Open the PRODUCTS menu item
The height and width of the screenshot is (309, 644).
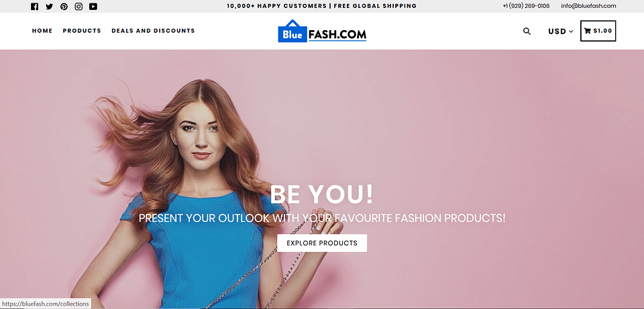coord(82,31)
